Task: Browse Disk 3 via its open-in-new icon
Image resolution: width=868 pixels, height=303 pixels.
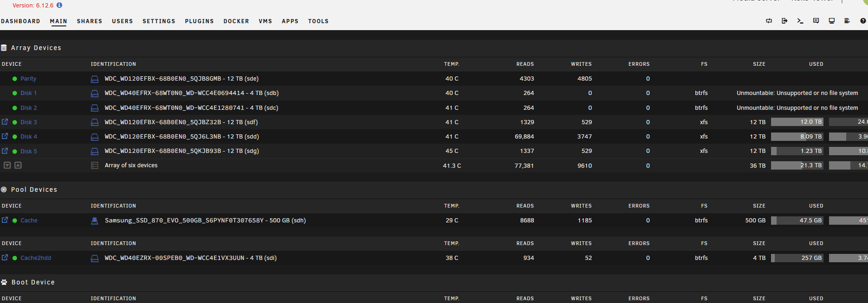Action: 5,122
